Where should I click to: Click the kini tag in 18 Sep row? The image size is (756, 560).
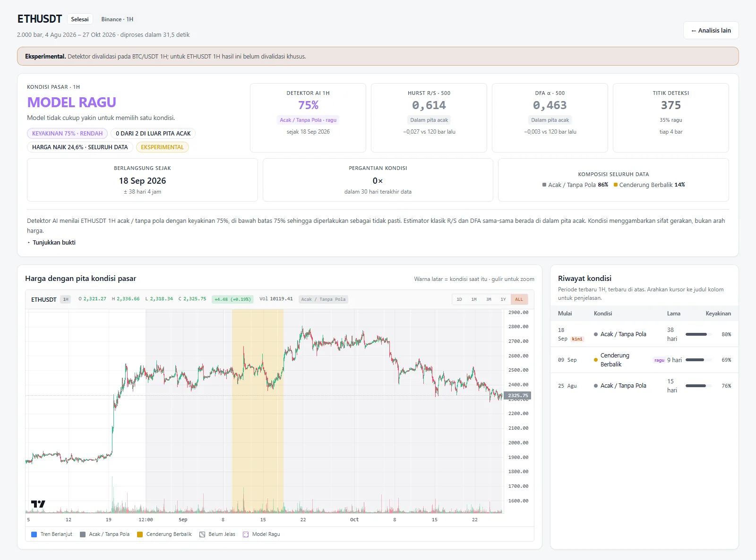coord(577,339)
